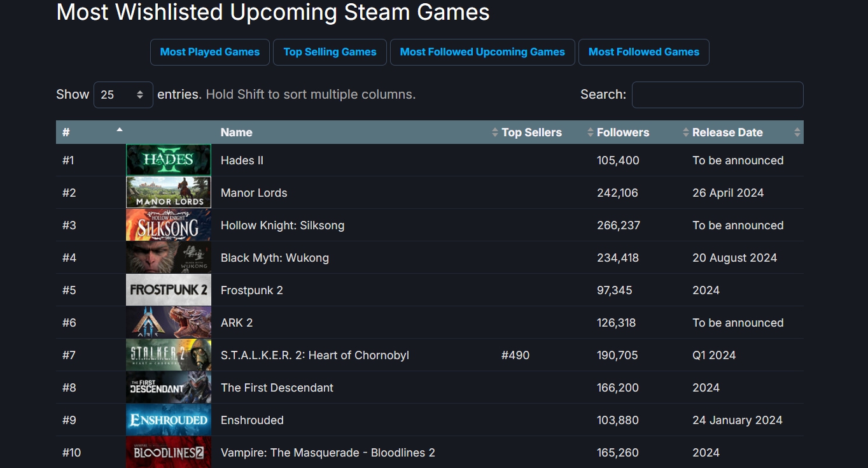Select the 126,318 followers value
868x468 pixels.
click(x=617, y=323)
